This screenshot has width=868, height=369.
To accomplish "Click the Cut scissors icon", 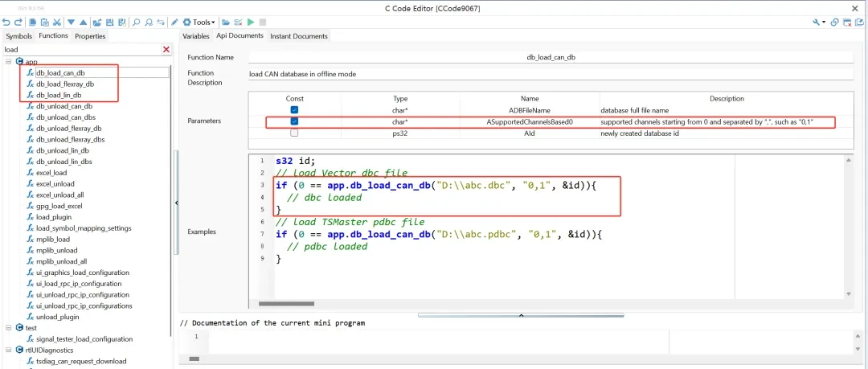I will (x=56, y=23).
